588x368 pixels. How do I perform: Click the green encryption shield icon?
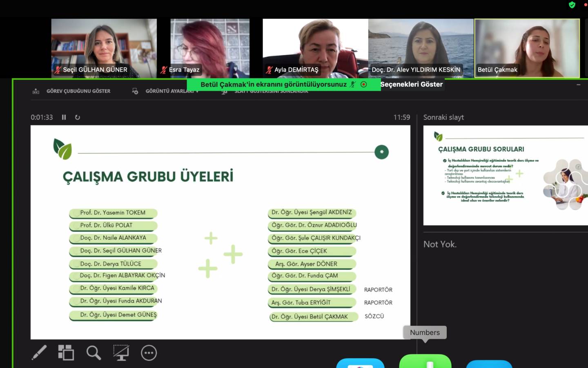click(572, 5)
